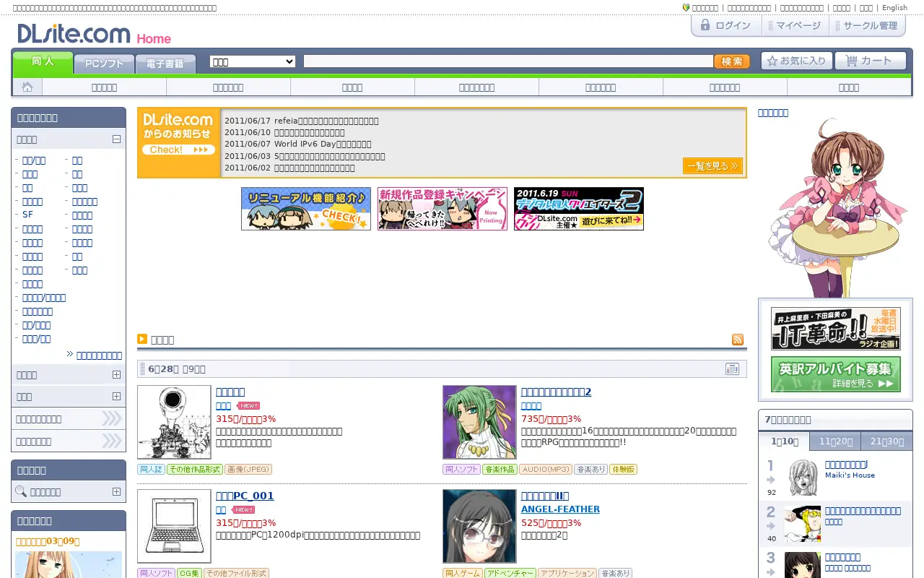
Task: Open the ANGEL-FEATHER circle link
Action: point(560,509)
